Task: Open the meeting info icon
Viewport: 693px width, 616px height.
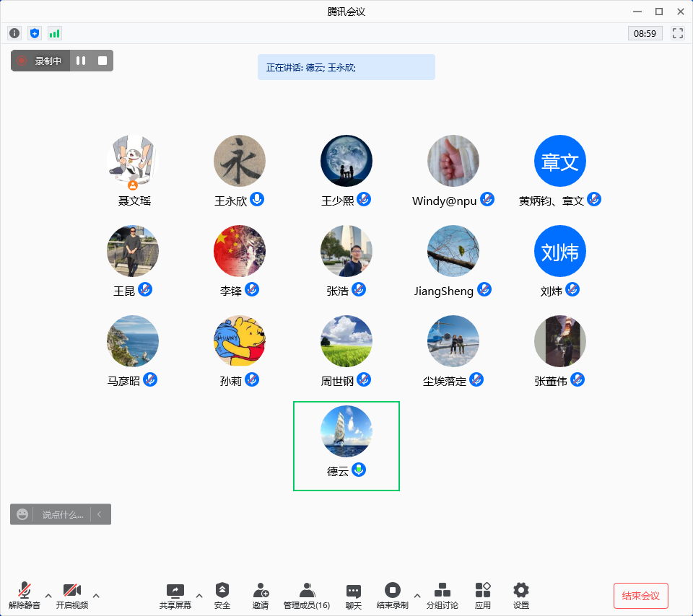Action: point(14,33)
